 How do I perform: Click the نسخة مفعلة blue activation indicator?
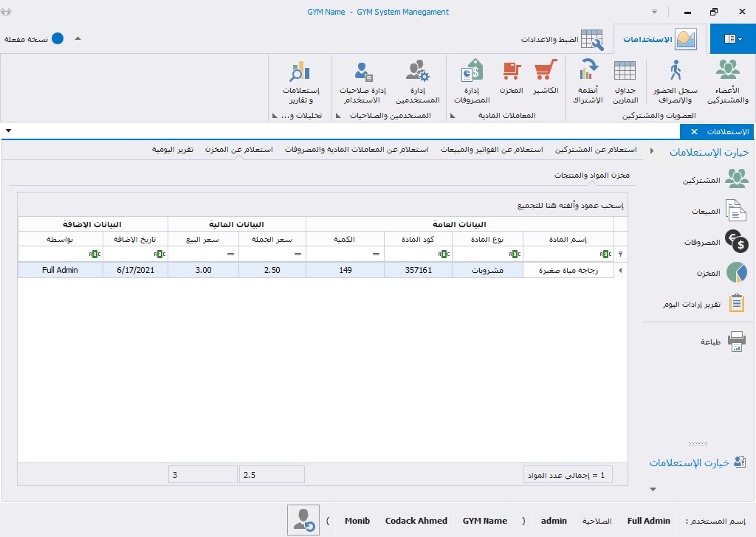pos(58,39)
